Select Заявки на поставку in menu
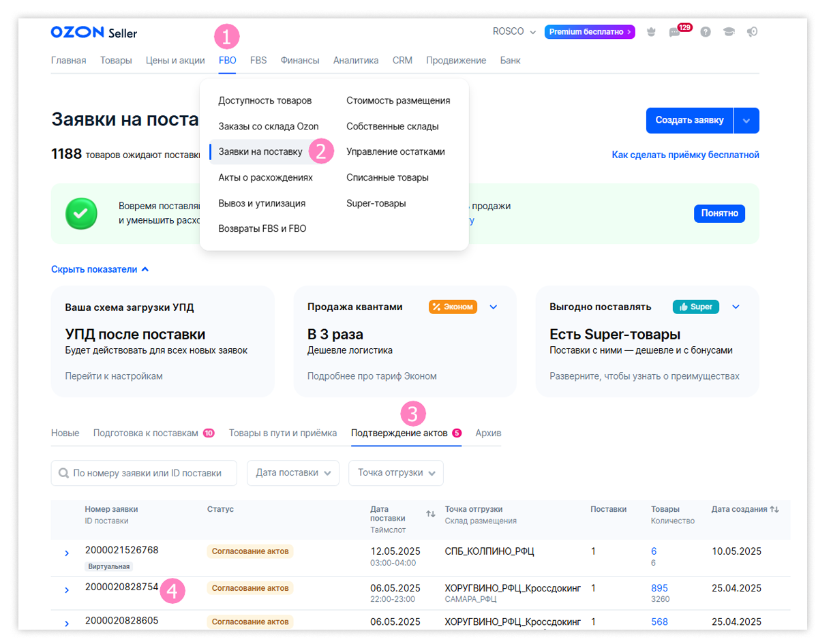 tap(260, 151)
